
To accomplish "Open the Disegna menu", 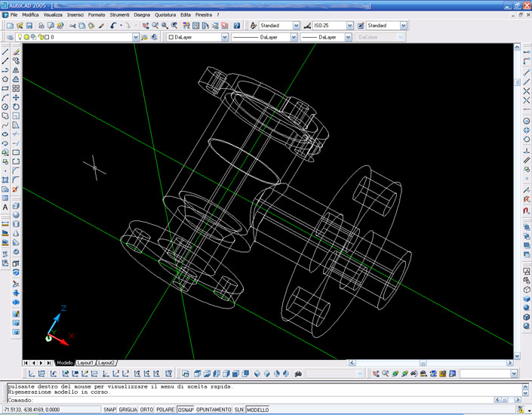I will pyautogui.click(x=142, y=14).
